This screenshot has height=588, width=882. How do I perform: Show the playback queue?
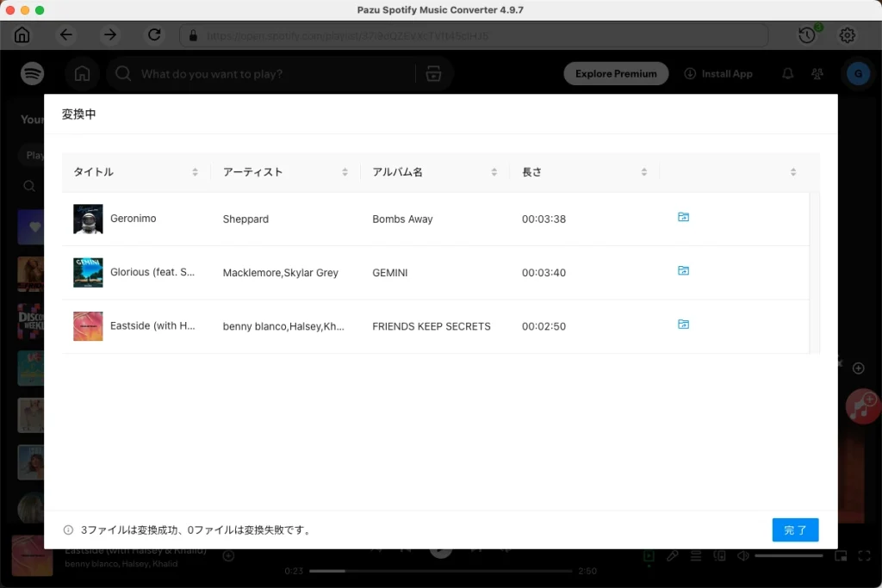(x=695, y=557)
